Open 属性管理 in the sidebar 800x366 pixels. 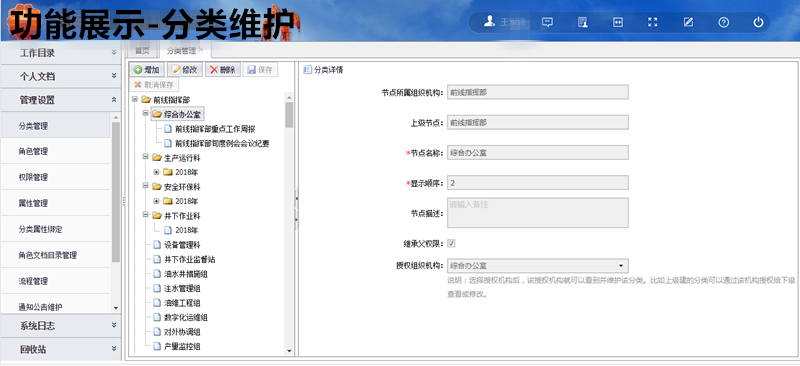point(56,203)
